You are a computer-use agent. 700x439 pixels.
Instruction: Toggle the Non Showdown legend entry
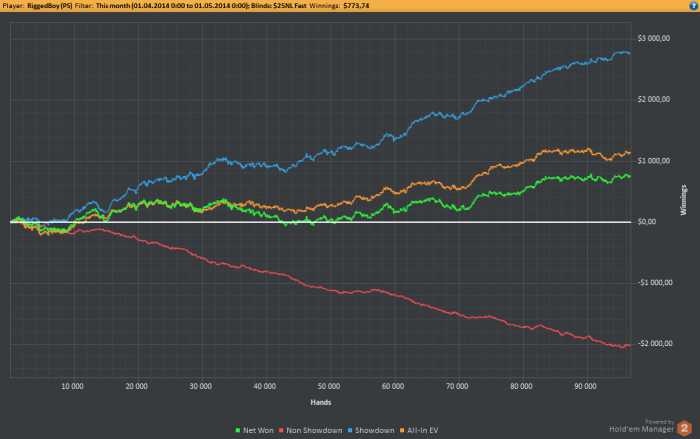tap(311, 431)
